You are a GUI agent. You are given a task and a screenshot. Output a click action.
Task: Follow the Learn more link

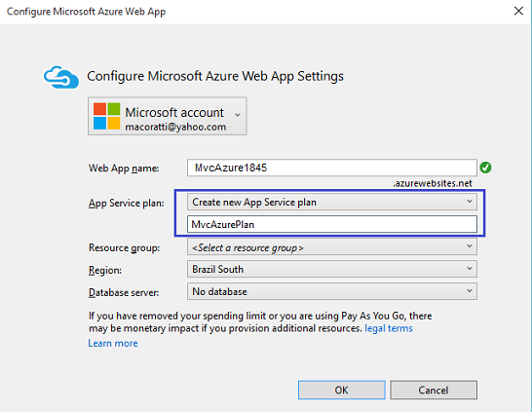point(113,343)
